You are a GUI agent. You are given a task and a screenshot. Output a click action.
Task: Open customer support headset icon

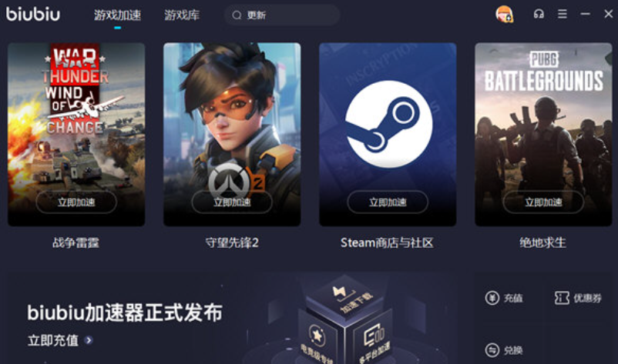pos(539,15)
